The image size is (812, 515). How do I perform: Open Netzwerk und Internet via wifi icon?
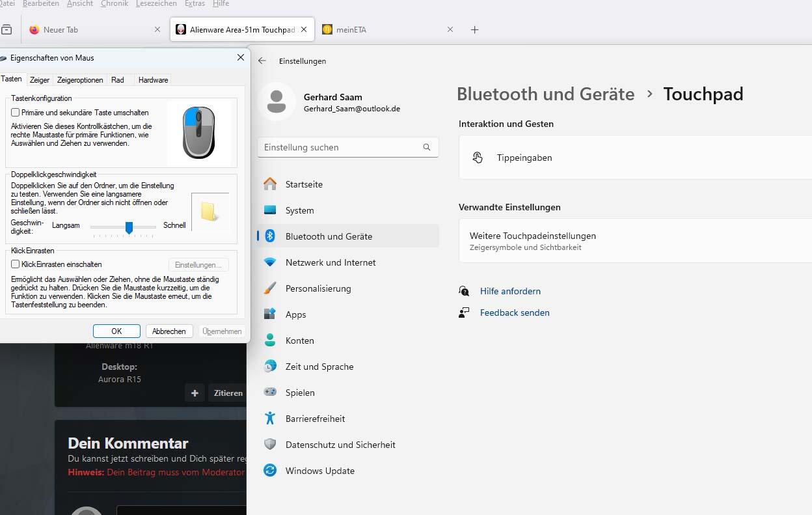coord(270,262)
